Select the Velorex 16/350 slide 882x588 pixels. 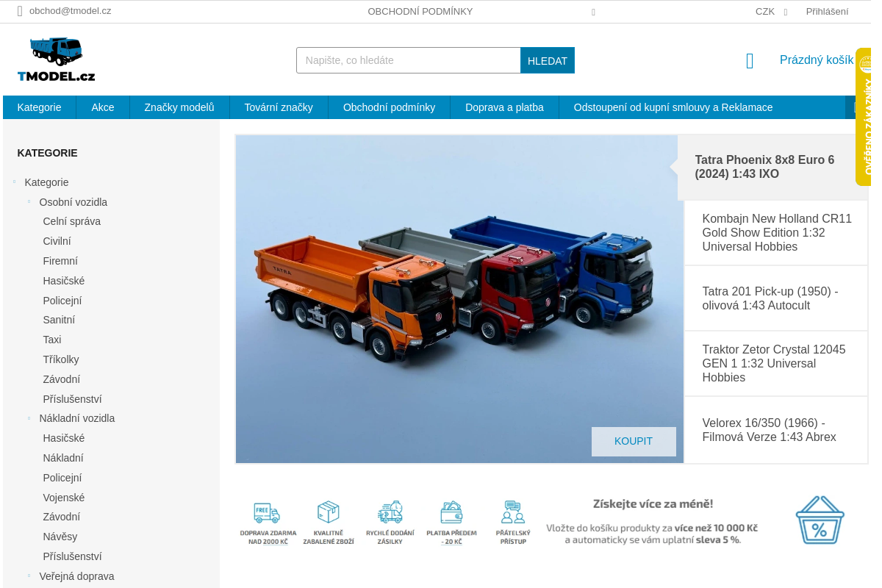(x=776, y=430)
